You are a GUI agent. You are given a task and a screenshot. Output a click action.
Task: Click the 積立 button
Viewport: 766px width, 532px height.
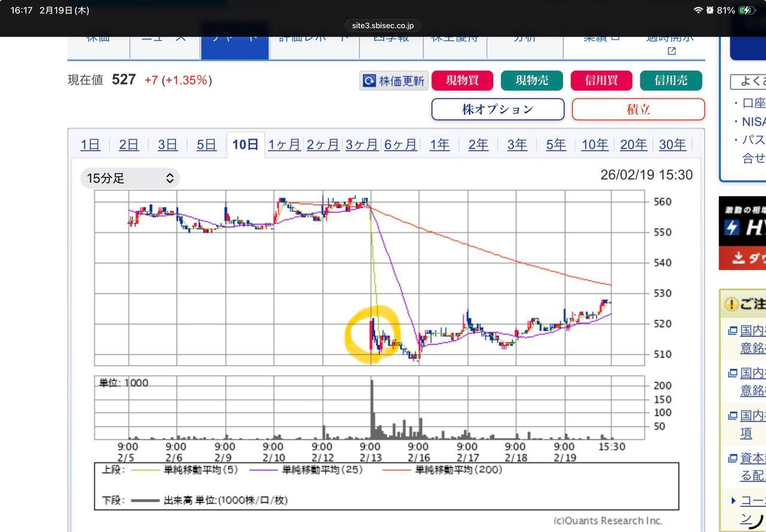(x=638, y=110)
